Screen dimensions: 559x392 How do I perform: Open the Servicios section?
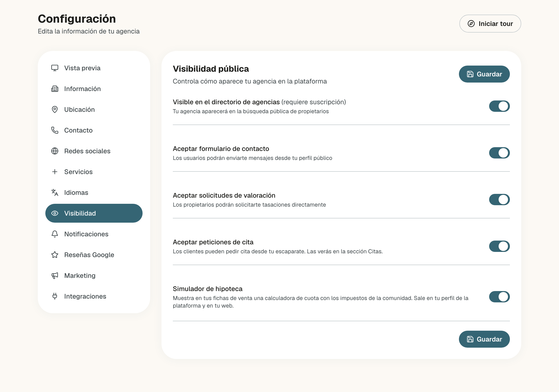point(94,172)
